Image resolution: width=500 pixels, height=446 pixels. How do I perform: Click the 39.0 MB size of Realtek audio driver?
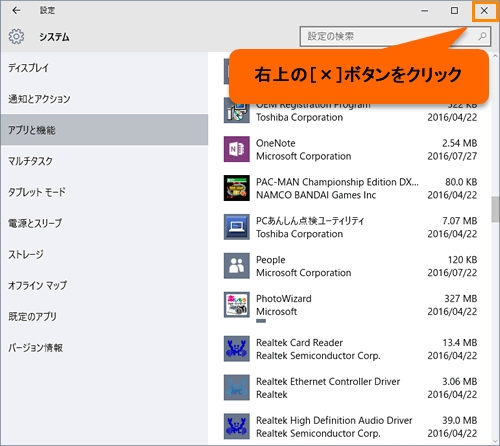coord(460,421)
